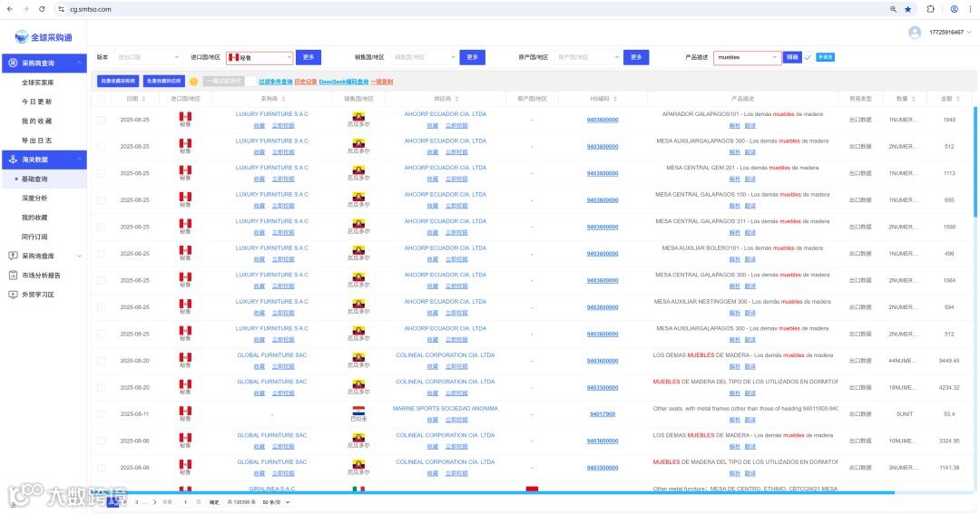
Task: Click the 采购询盘库 sidebar icon
Action: point(13,256)
